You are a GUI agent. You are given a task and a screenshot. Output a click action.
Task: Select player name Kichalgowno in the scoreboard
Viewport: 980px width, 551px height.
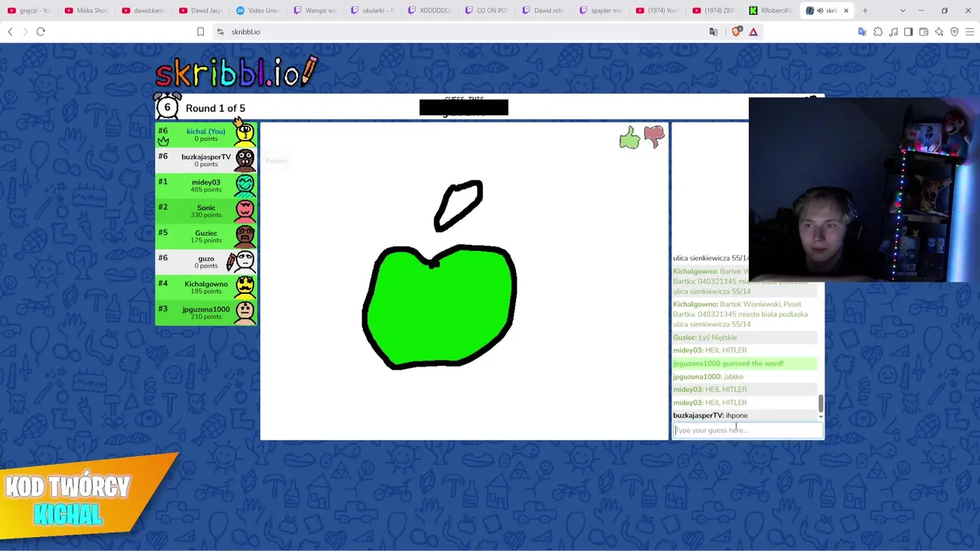click(x=206, y=284)
